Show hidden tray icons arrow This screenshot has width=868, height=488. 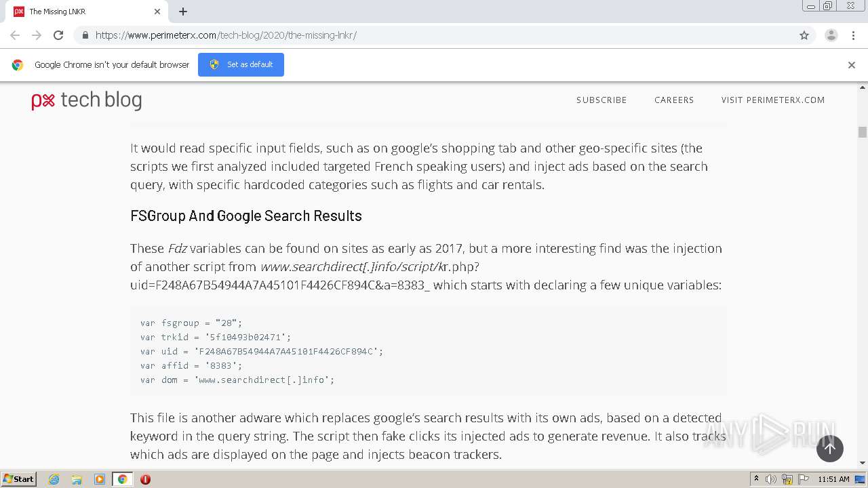click(x=756, y=479)
